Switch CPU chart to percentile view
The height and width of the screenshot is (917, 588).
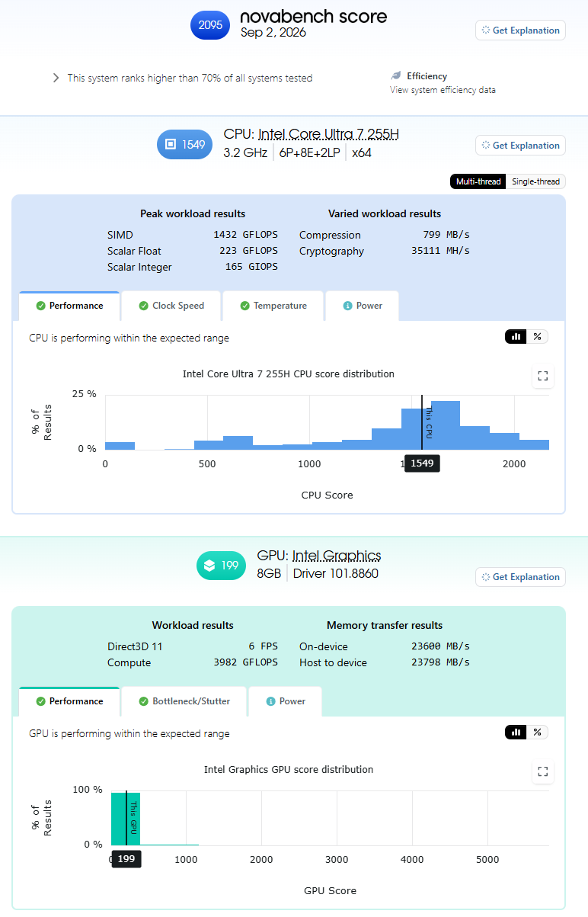[x=537, y=336]
